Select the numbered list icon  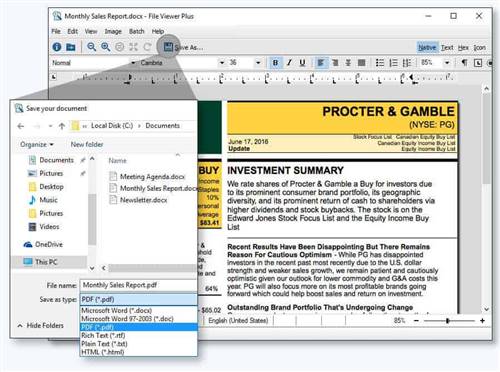coord(393,63)
